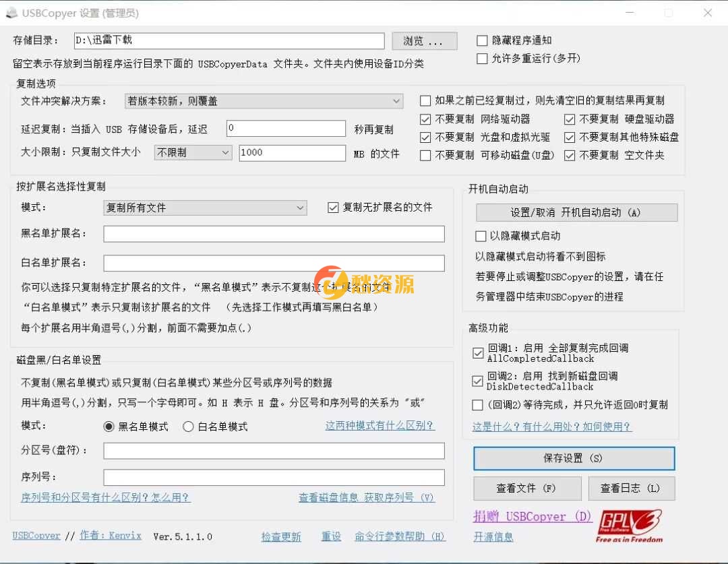The image size is (728, 564).
Task: Open the 捐赠 USBCopyer (D) link
Action: (532, 516)
